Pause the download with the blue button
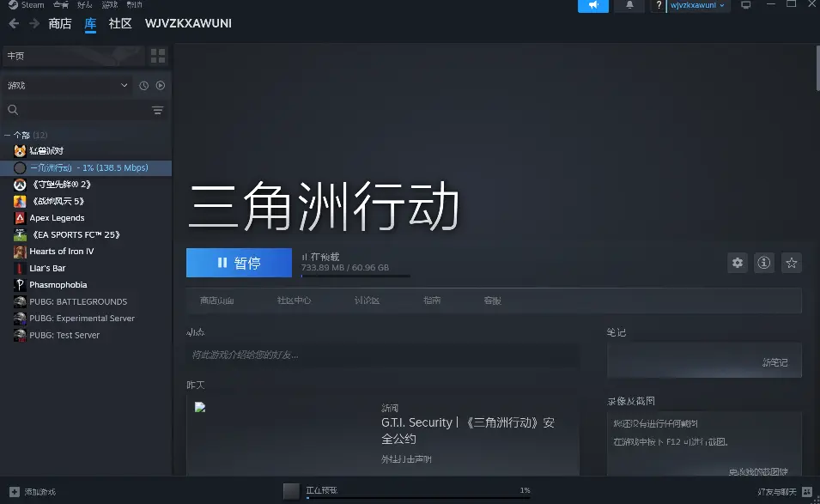Screen dimensions: 820x504 (239, 263)
